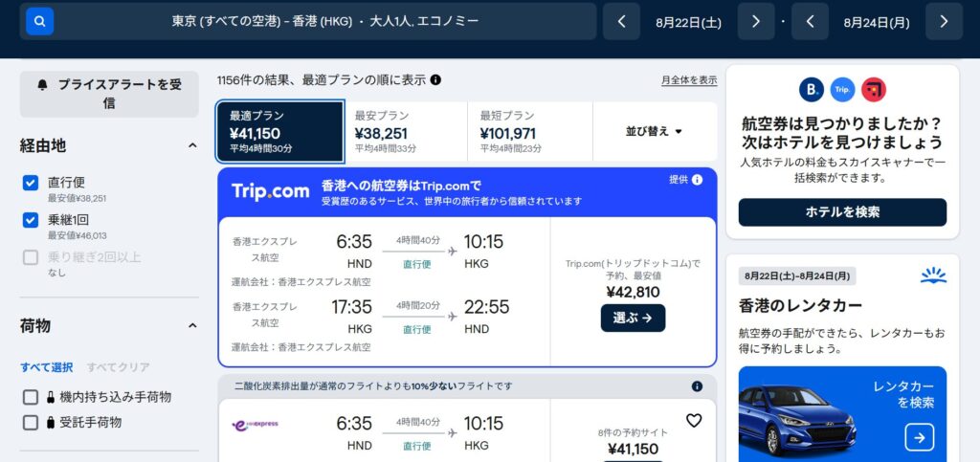The height and width of the screenshot is (462, 980).
Task: Uncheck the 乗継1回 one-stop checkbox
Action: point(31,220)
